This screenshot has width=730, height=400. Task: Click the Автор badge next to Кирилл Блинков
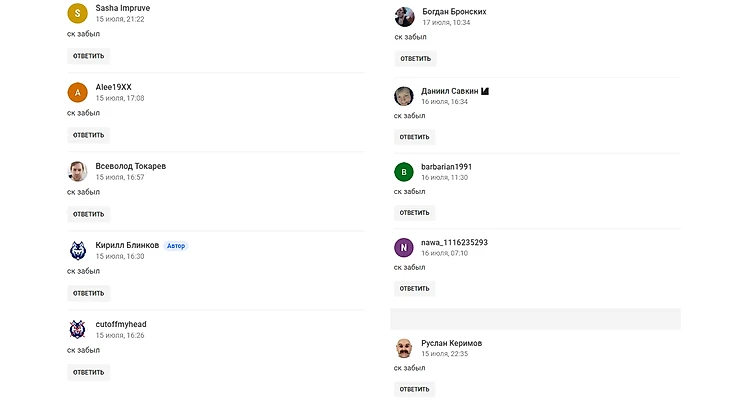[x=176, y=246]
